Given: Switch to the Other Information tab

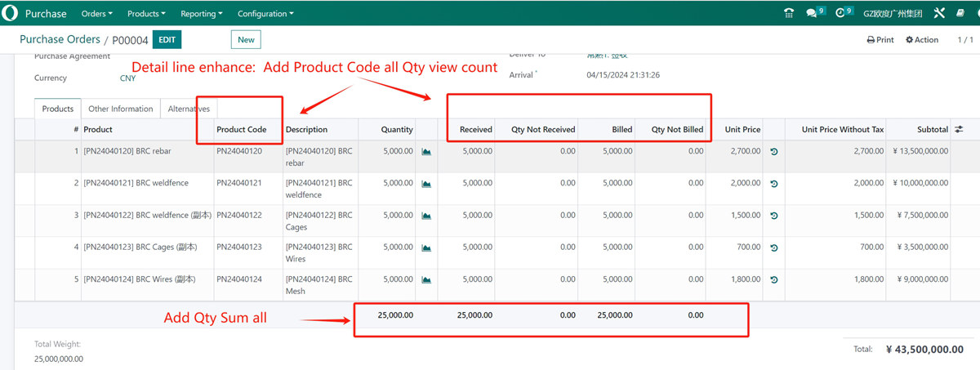Looking at the screenshot, I should pyautogui.click(x=121, y=109).
